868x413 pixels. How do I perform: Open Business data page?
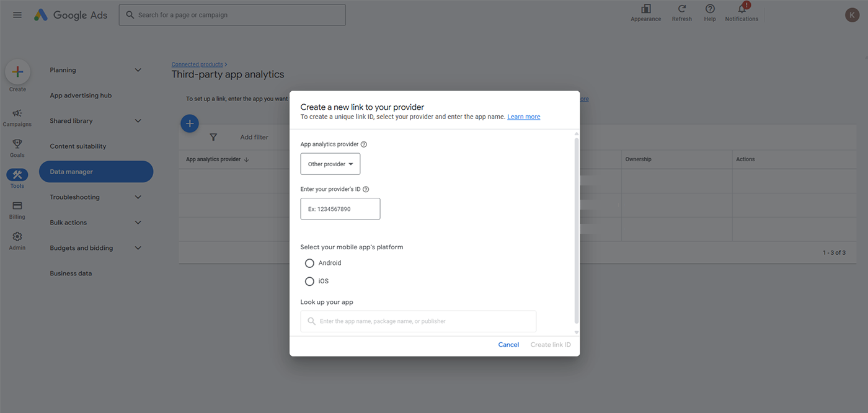click(71, 273)
